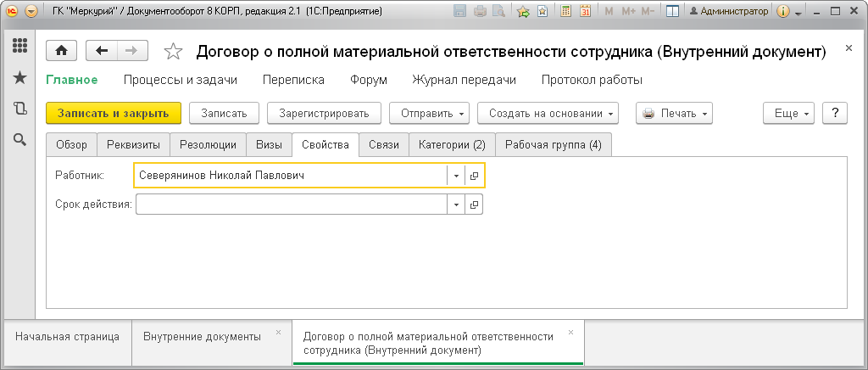Open the search magnifier in left sidebar
This screenshot has height=370, width=868.
point(20,139)
